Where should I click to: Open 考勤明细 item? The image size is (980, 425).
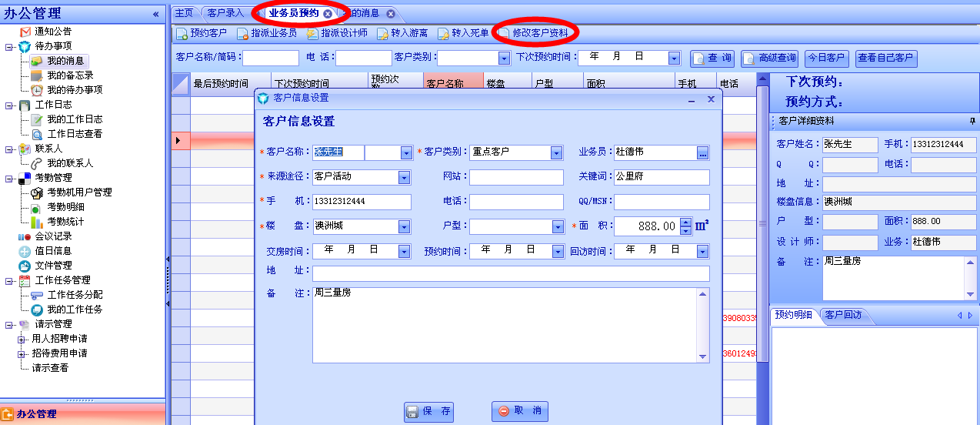coord(65,207)
